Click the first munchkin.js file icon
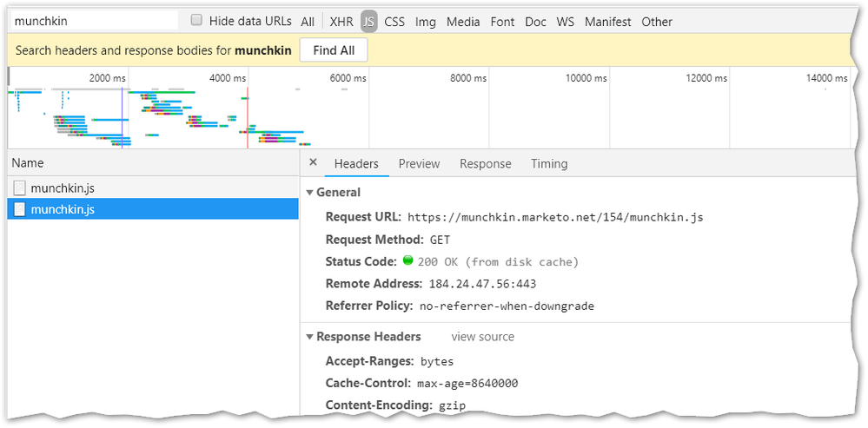This screenshot has height=428, width=868. point(20,188)
